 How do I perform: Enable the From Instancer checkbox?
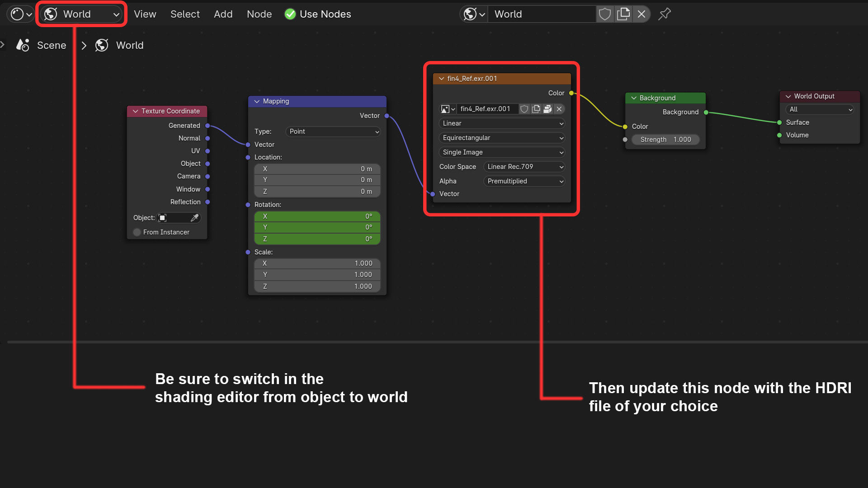pos(137,232)
